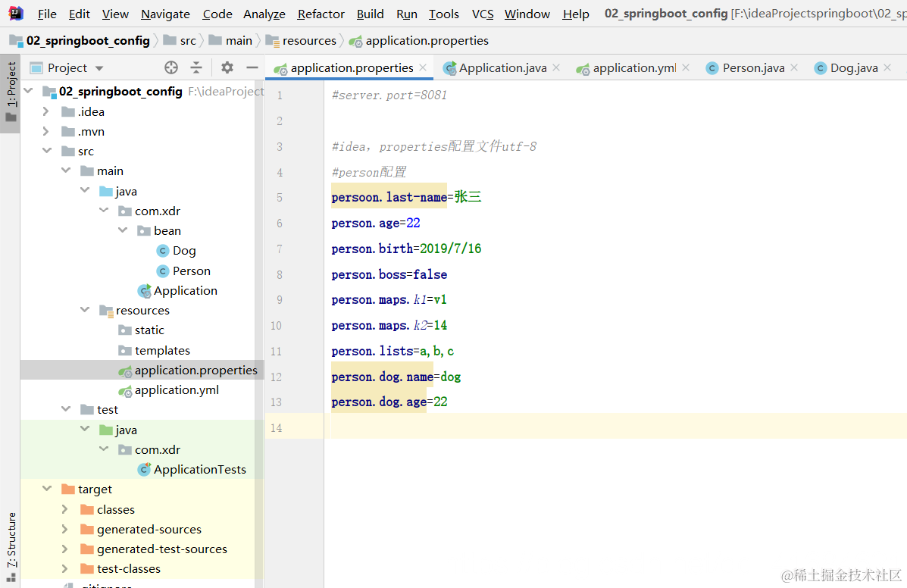
Task: Open the Tools menu
Action: point(444,14)
